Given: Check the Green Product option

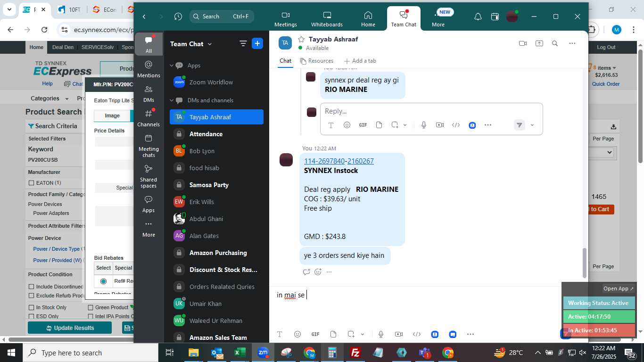Looking at the screenshot, I should 91,307.
